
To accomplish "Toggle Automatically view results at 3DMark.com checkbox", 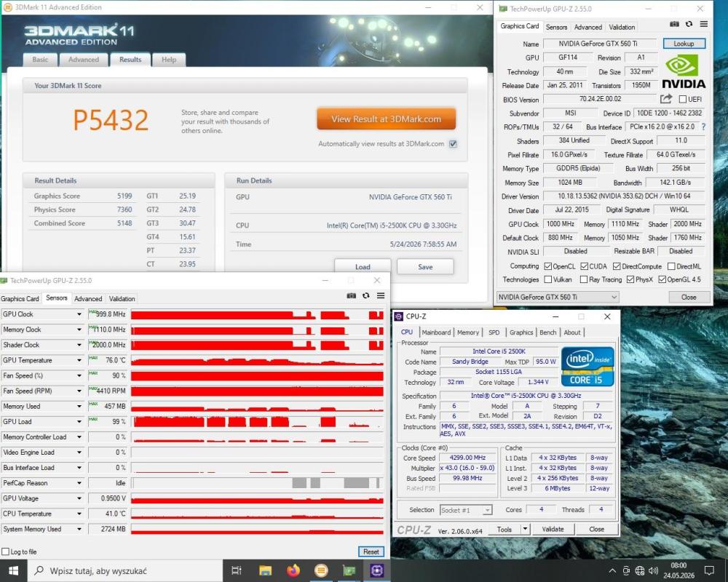I will click(x=453, y=144).
